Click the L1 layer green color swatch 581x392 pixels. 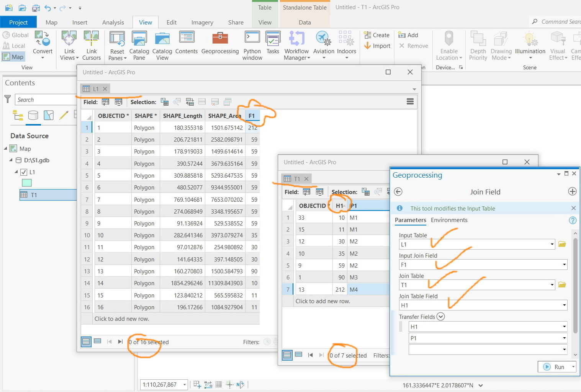pyautogui.click(x=27, y=183)
